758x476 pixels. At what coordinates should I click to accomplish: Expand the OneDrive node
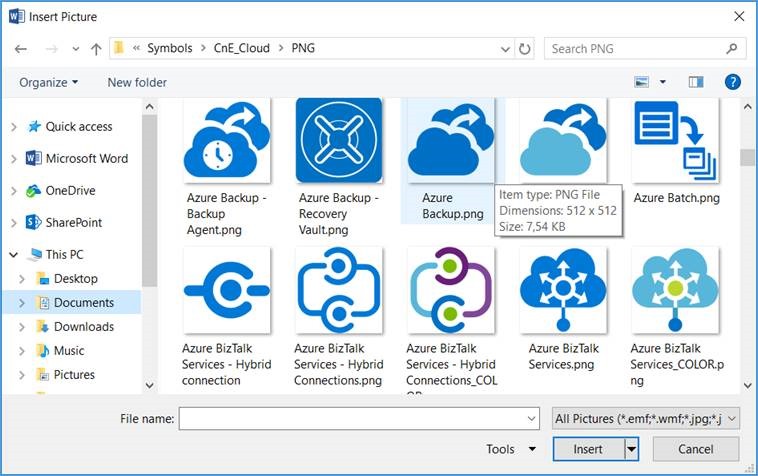14,191
